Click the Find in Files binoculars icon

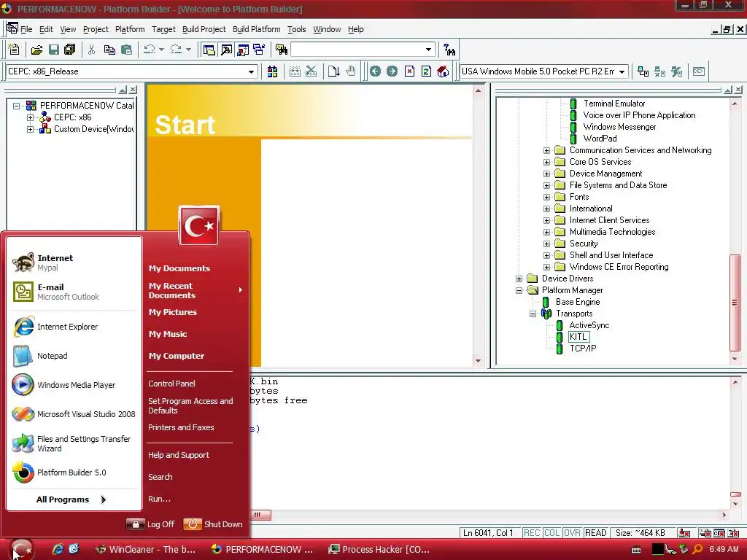(281, 49)
